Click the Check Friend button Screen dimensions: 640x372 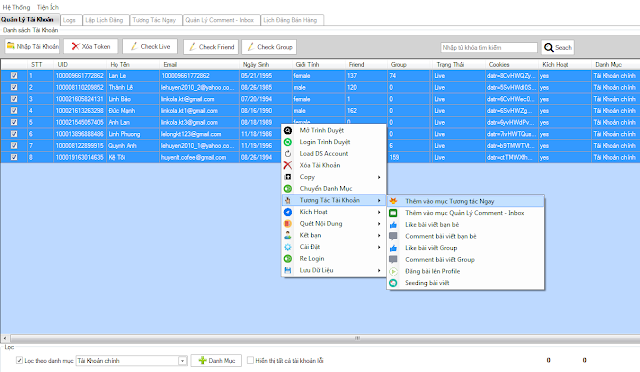click(211, 47)
